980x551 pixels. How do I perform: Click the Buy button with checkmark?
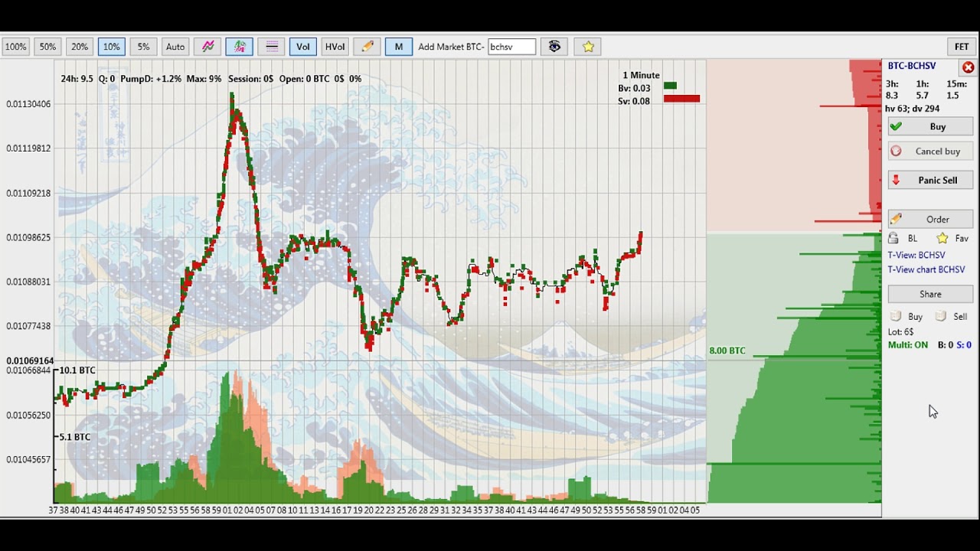[930, 126]
